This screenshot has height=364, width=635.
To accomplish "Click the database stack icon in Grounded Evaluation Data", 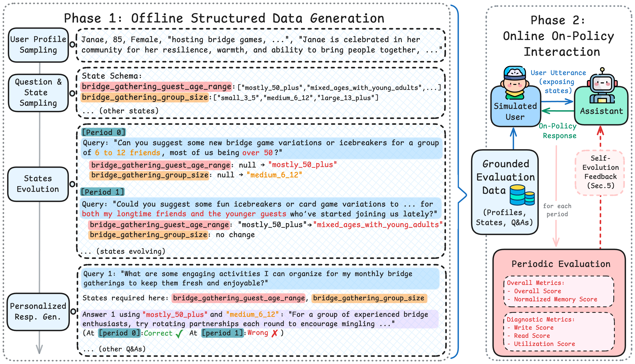I will (522, 195).
